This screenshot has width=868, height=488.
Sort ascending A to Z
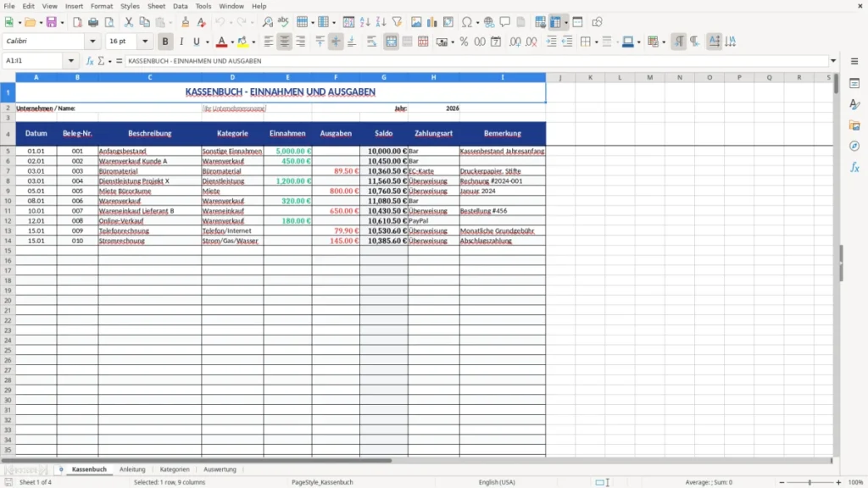tap(364, 22)
